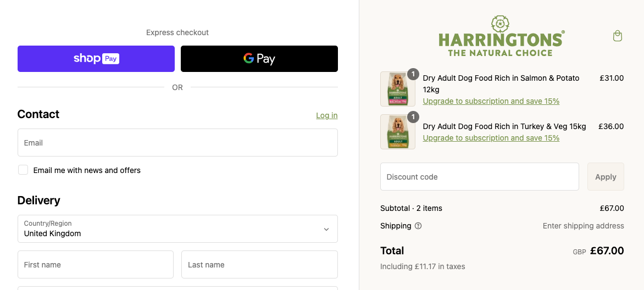Click the Harringtons logo
This screenshot has width=644, height=290.
coord(501,36)
